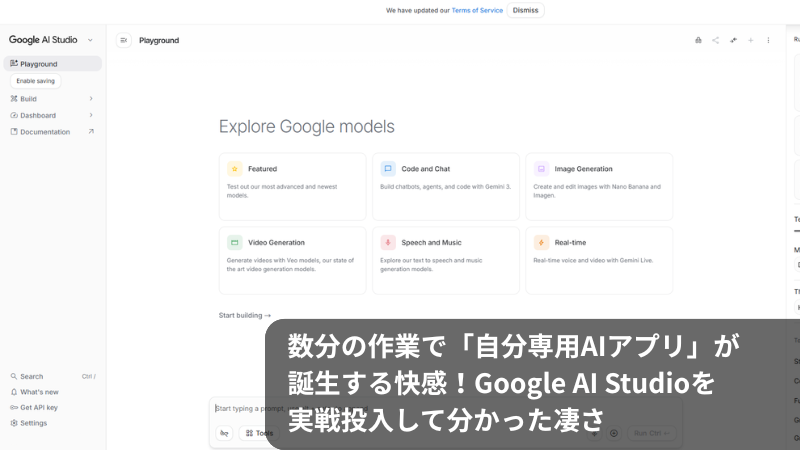Click the plus new chat icon in the toolbar

tap(751, 40)
